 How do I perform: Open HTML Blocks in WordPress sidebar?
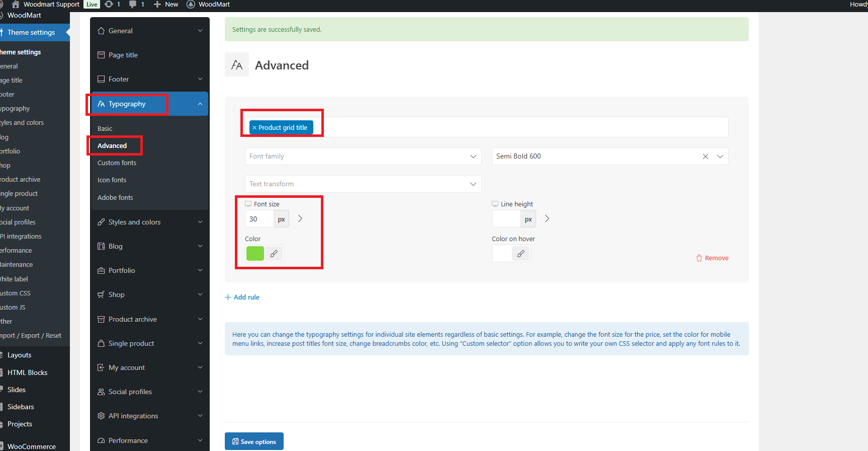click(x=27, y=372)
